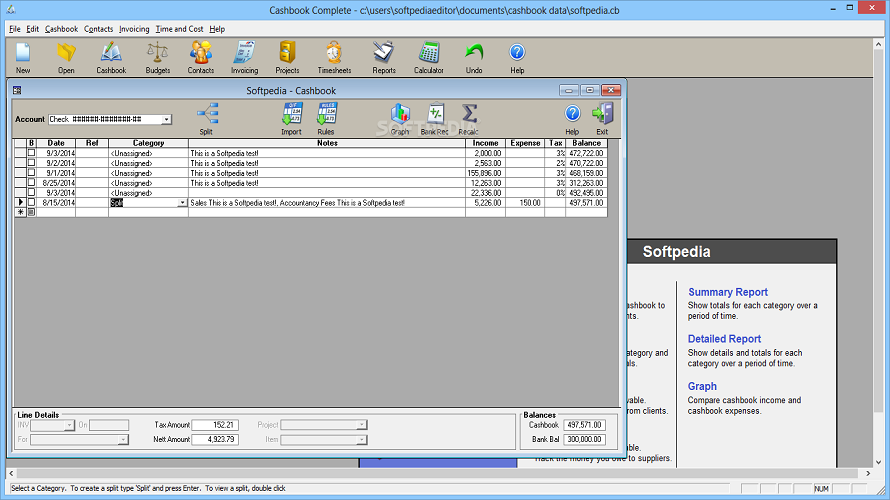Tick the checkbox for the 8/25/2014 row

(31, 183)
